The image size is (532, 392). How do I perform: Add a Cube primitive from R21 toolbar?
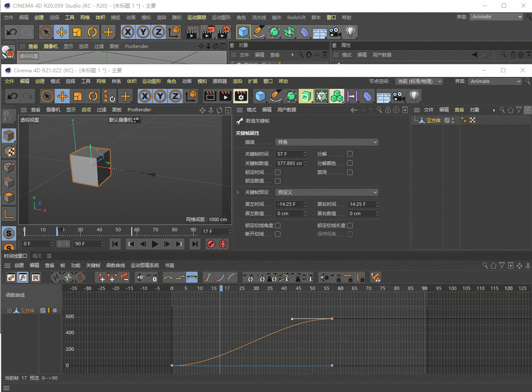click(260, 97)
